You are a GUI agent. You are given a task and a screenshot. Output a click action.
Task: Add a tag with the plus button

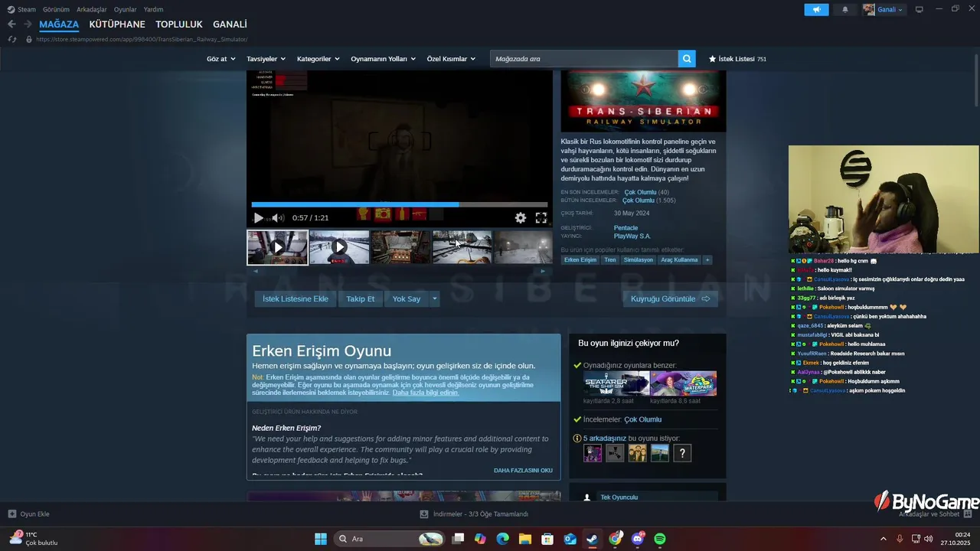pyautogui.click(x=707, y=260)
